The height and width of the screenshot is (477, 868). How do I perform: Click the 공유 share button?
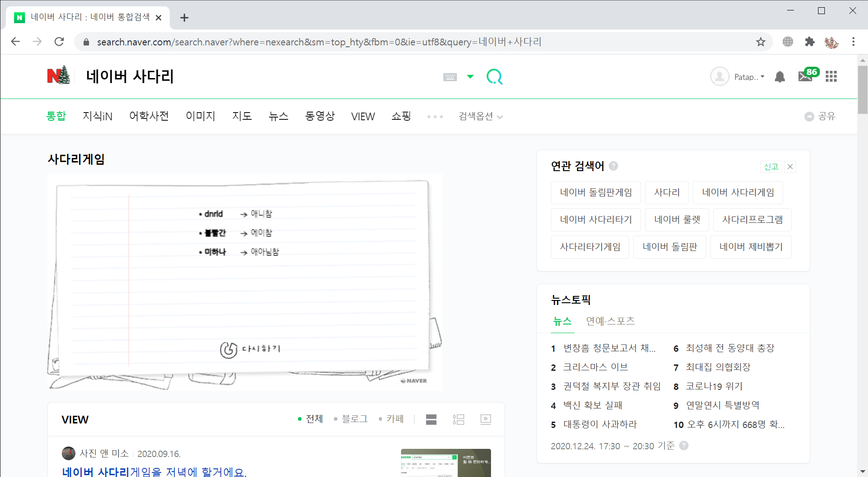(820, 117)
